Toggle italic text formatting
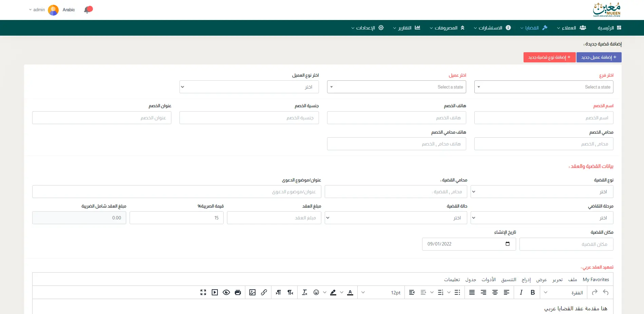Screen dimensions: 644x314 coord(521,293)
